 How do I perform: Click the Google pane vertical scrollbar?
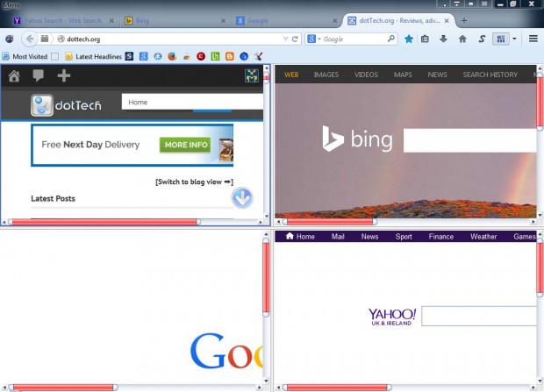click(266, 277)
